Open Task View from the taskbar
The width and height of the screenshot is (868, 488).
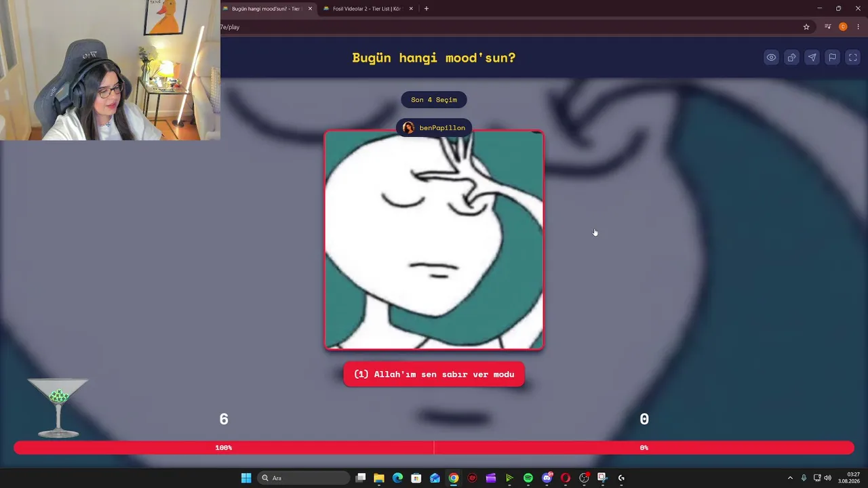361,478
